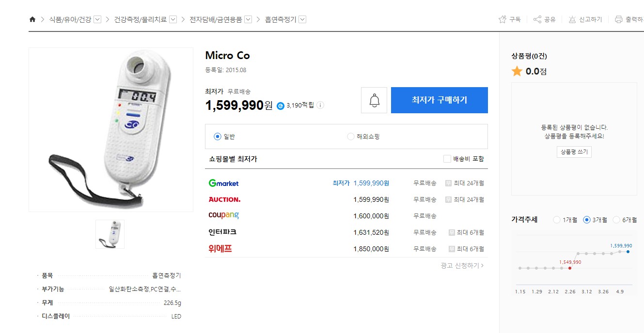Select the 6개월 price trend period
Image resolution: width=644 pixels, height=333 pixels.
coord(616,220)
